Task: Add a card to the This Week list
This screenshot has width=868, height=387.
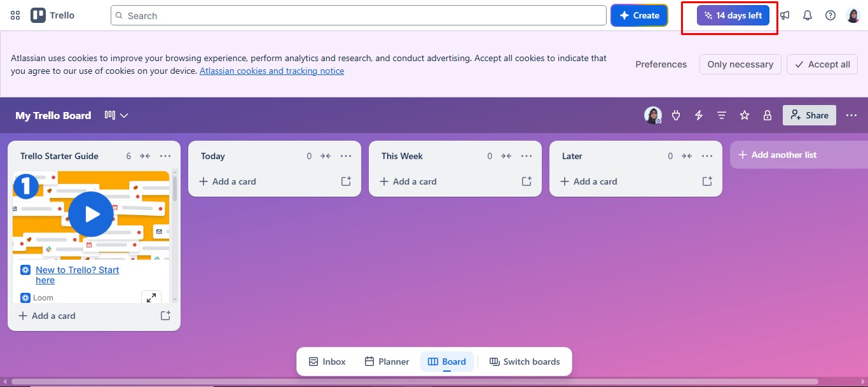Action: click(408, 181)
